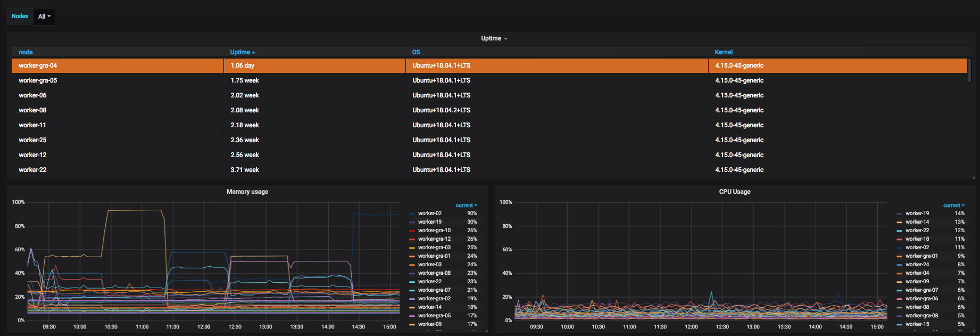
Task: Open color picker for worker-gra-10 Memory swatch
Action: click(x=412, y=231)
